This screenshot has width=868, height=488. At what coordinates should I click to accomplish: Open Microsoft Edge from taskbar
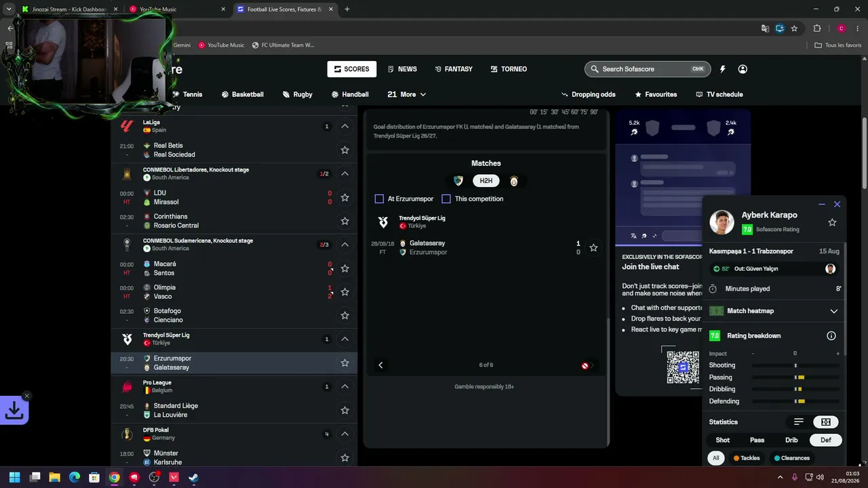click(75, 477)
